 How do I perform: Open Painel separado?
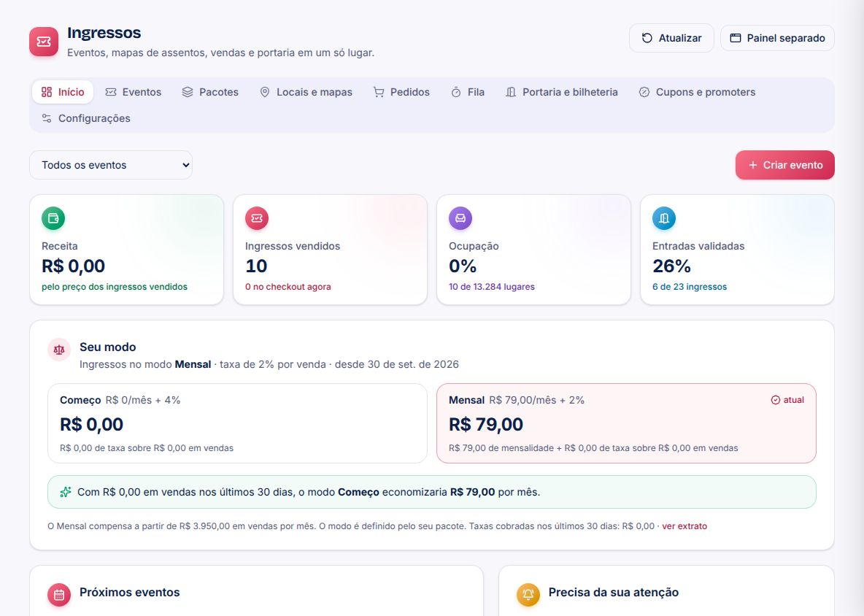[x=777, y=38]
